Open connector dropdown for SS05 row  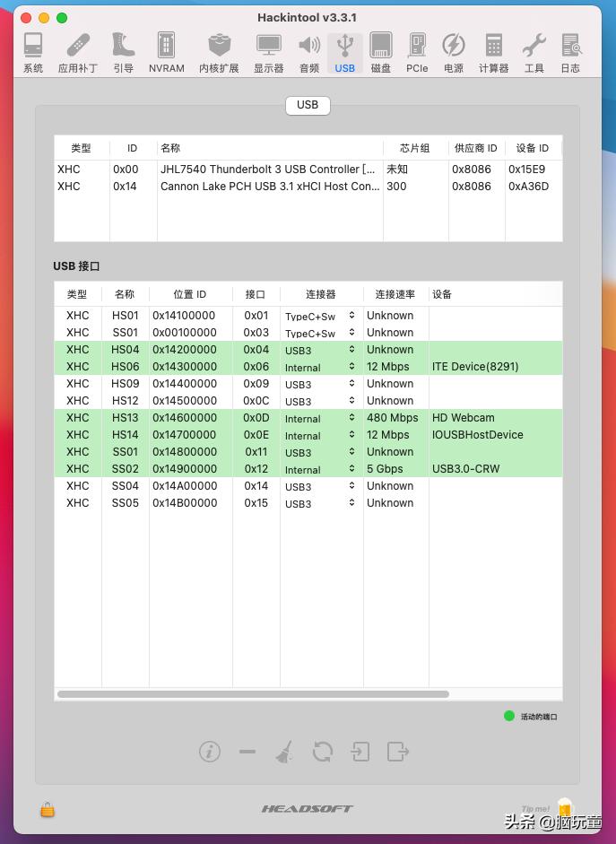321,503
